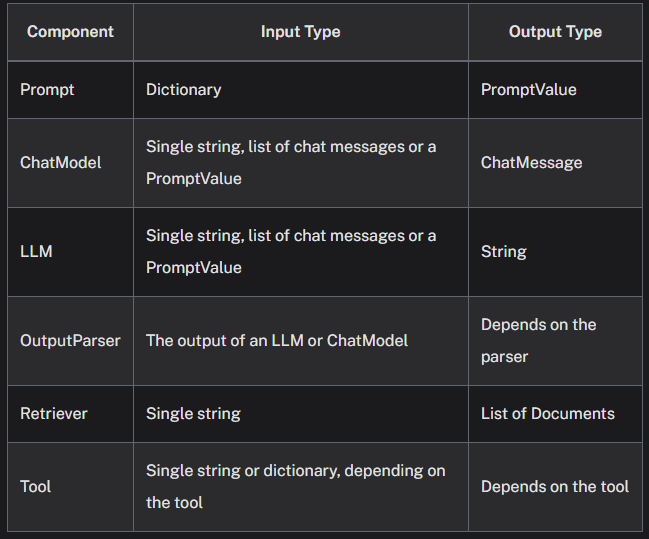Viewport: 649px width, 539px height.
Task: Click the ChatMessage output type cell
Action: point(531,162)
